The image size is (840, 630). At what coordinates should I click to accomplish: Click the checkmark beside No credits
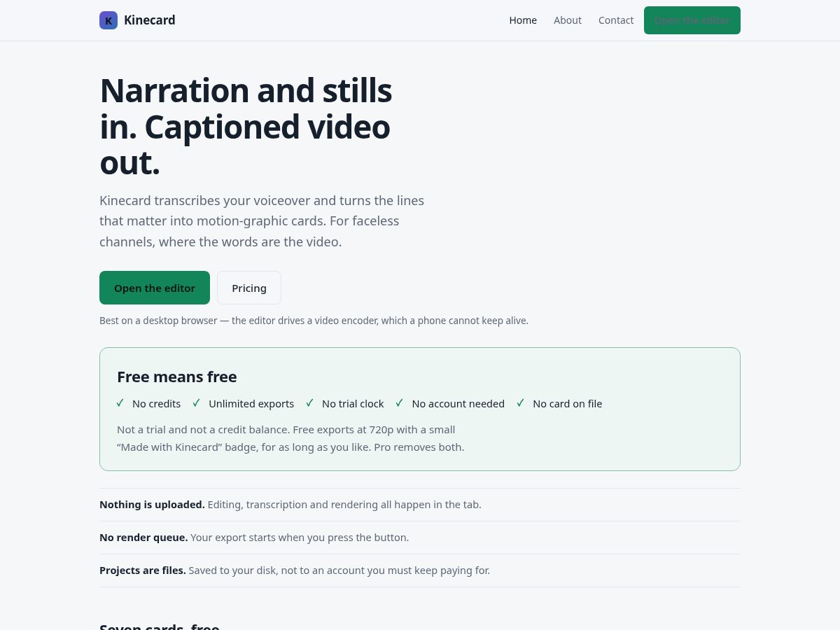pos(120,403)
